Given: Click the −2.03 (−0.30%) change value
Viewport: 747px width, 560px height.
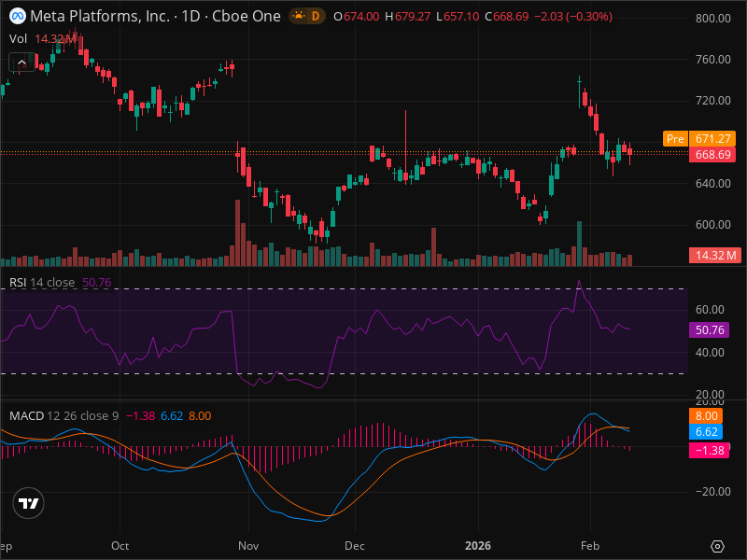Looking at the screenshot, I should pyautogui.click(x=573, y=17).
